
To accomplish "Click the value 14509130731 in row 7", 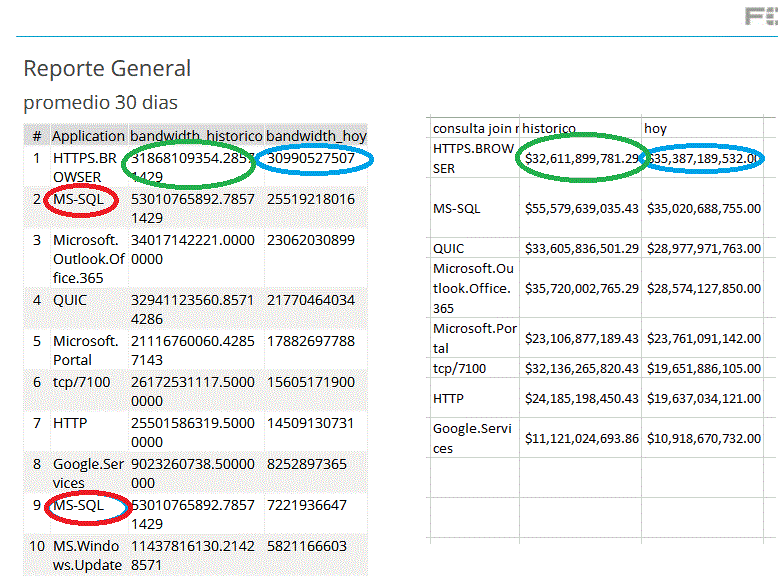I will click(311, 423).
